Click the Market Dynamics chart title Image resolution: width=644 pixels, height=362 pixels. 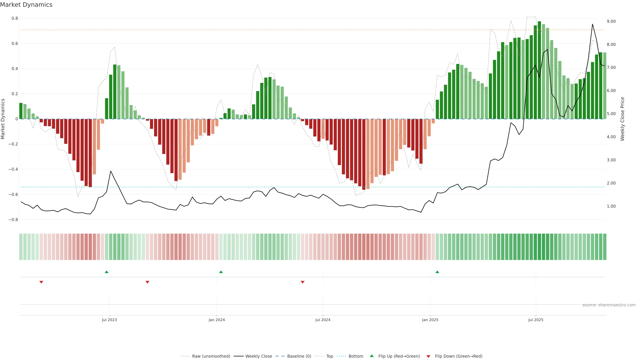point(26,5)
